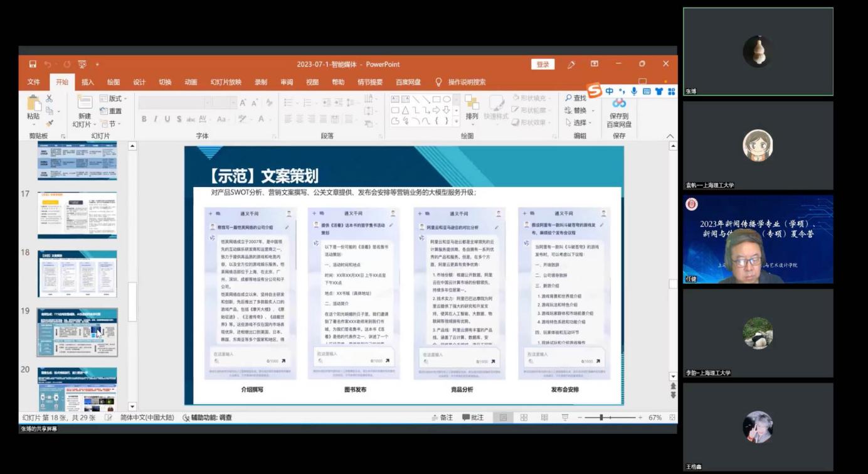Toggle Sogou 中 Chinese/English input mode
868x474 pixels.
pyautogui.click(x=610, y=91)
